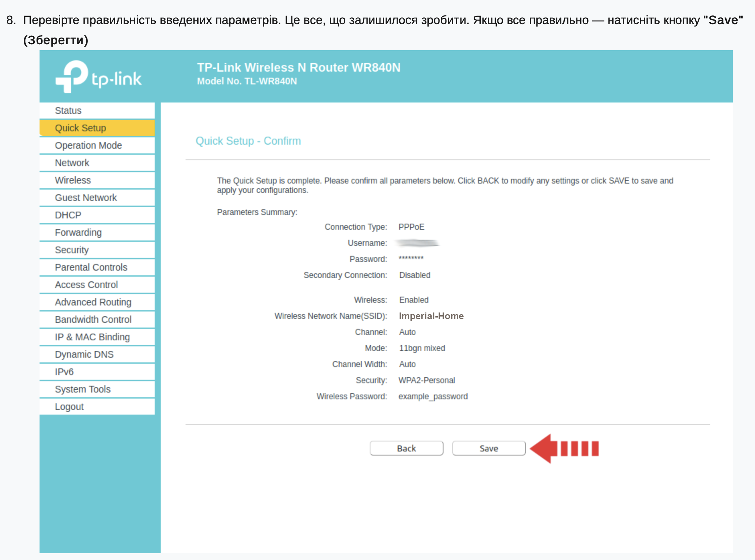The image size is (755, 560).
Task: Open Parental Controls settings
Action: pos(91,267)
